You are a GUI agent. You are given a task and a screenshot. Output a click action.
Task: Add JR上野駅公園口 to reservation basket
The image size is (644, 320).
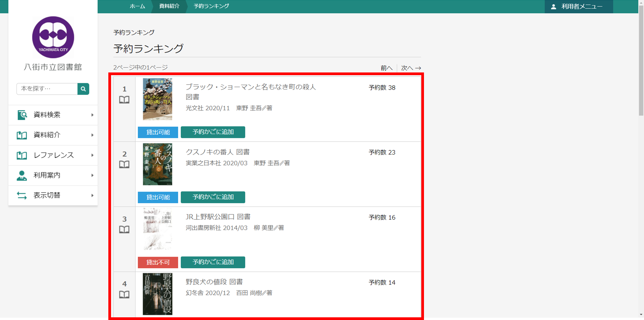(x=213, y=262)
